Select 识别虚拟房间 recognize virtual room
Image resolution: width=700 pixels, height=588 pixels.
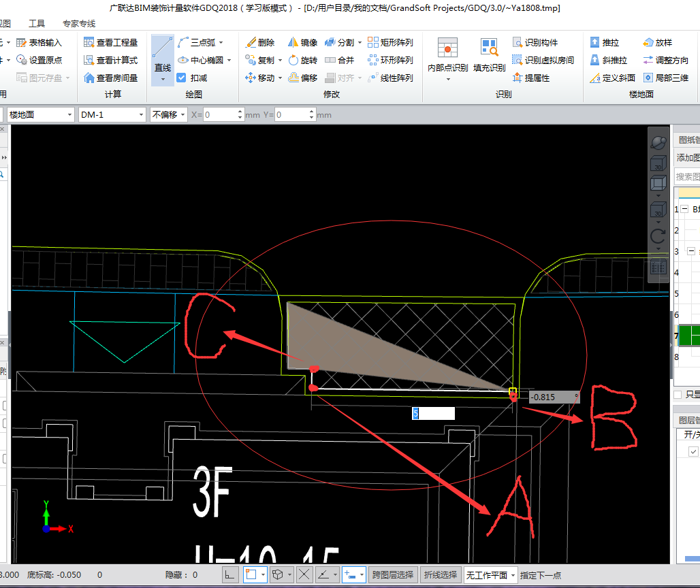pyautogui.click(x=543, y=60)
